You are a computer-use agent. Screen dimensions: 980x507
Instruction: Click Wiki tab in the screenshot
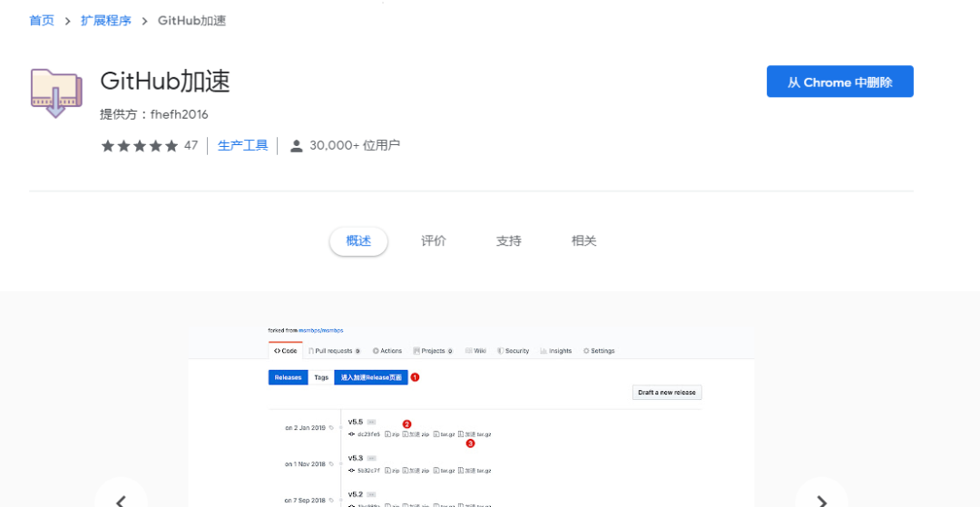(x=475, y=351)
